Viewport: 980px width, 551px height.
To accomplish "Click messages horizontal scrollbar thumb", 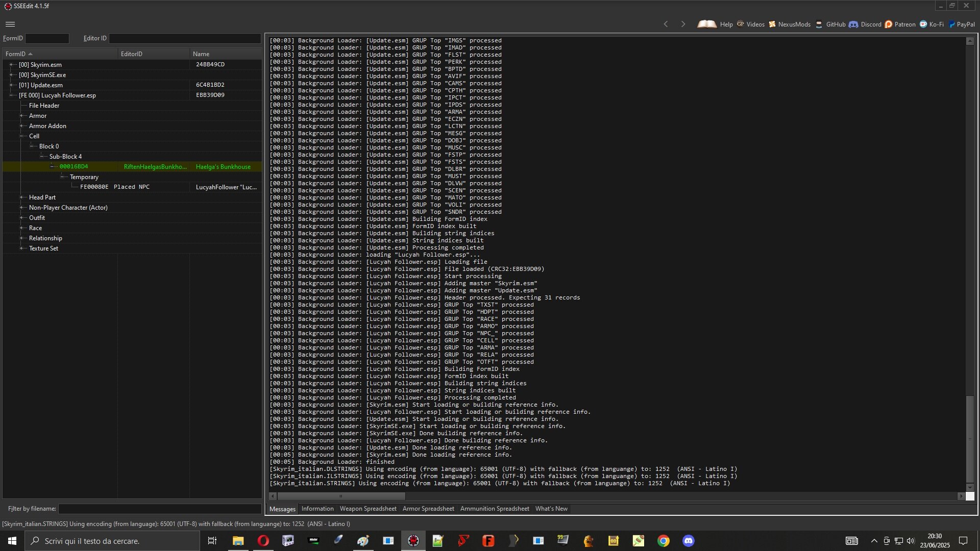I will (341, 496).
